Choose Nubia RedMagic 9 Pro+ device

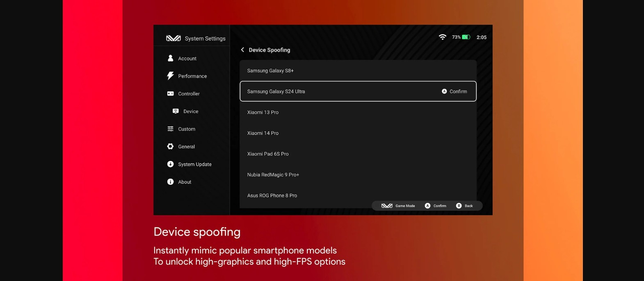[358, 175]
